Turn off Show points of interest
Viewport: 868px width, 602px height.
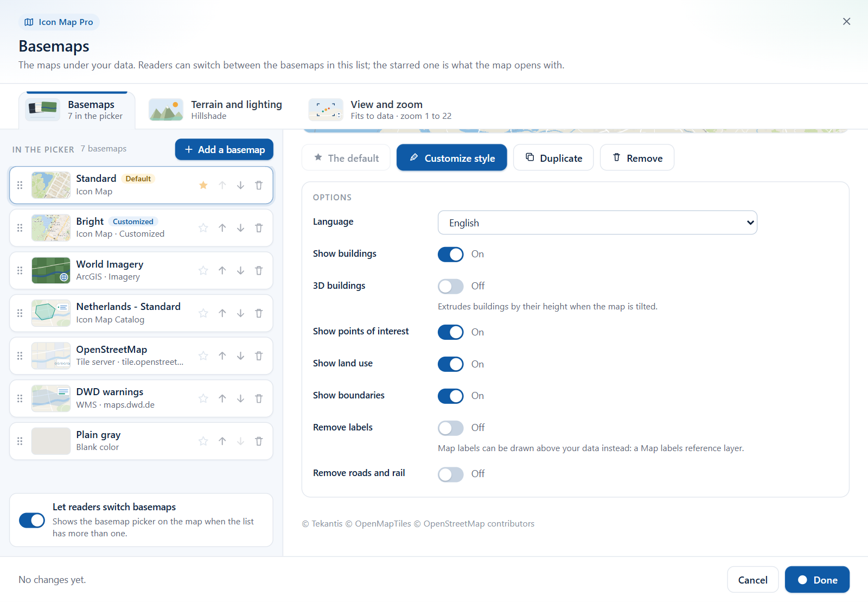[451, 332]
